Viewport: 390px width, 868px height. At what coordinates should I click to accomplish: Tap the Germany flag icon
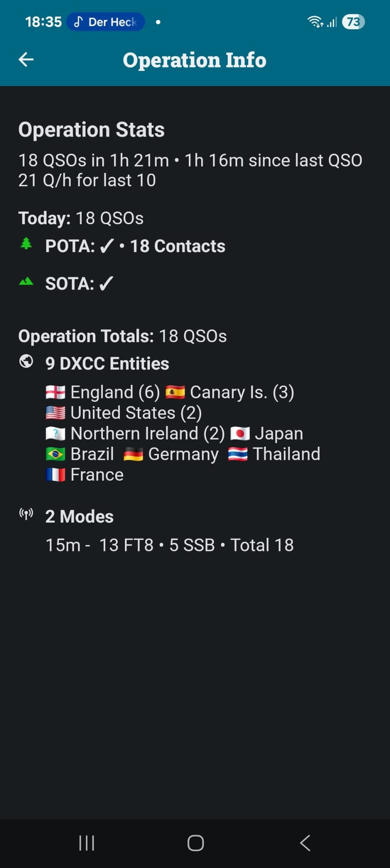click(133, 454)
